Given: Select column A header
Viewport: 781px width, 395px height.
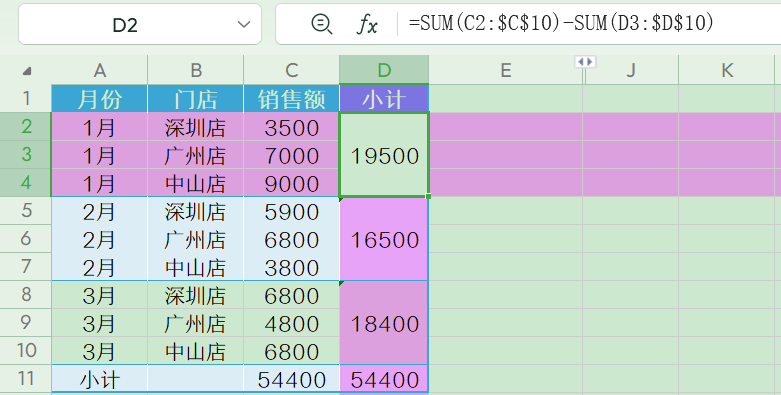Looking at the screenshot, I should tap(100, 70).
